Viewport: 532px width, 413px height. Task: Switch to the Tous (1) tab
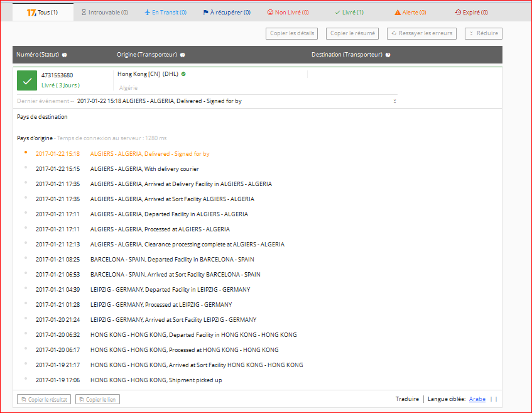click(43, 12)
